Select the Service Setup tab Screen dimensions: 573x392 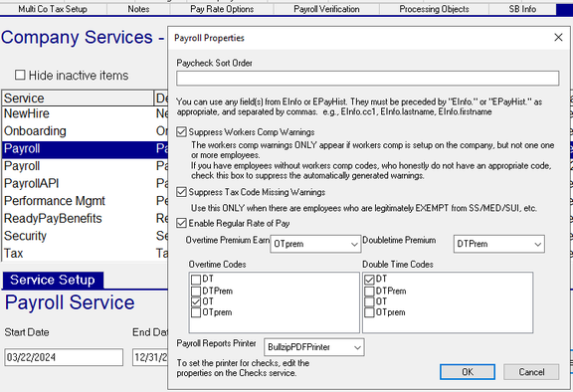53,280
